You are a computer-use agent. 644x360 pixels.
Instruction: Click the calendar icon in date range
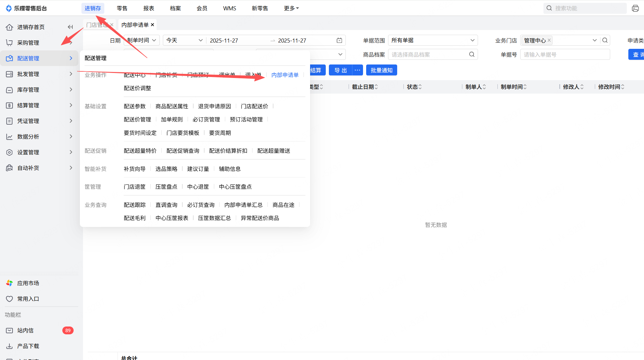pos(339,40)
